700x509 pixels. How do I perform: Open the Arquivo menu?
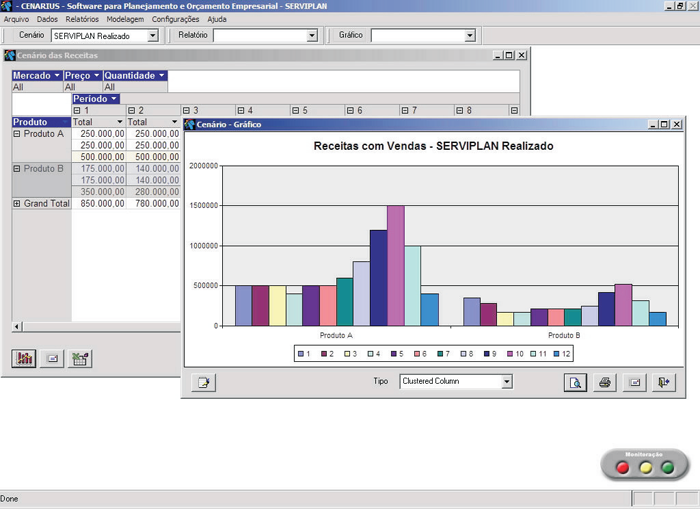16,19
